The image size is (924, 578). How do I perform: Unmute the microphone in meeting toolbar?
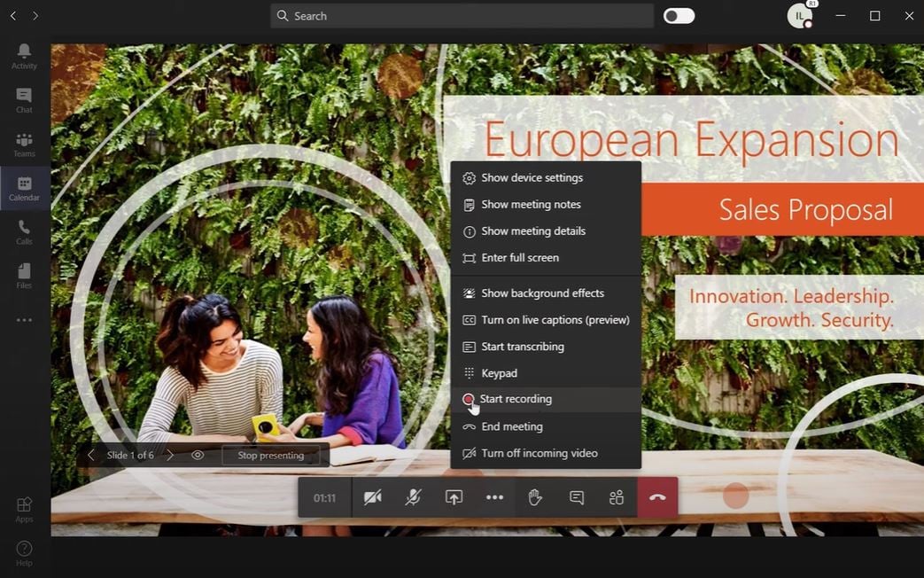coord(413,498)
